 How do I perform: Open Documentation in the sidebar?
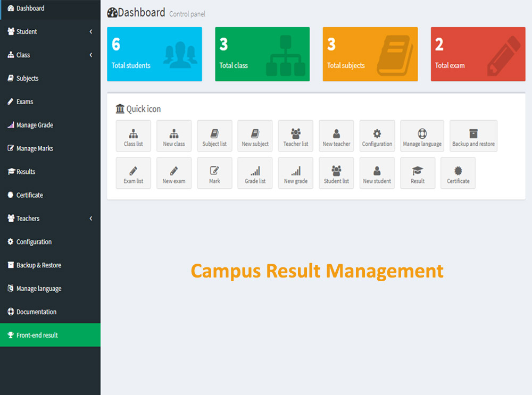click(50, 312)
